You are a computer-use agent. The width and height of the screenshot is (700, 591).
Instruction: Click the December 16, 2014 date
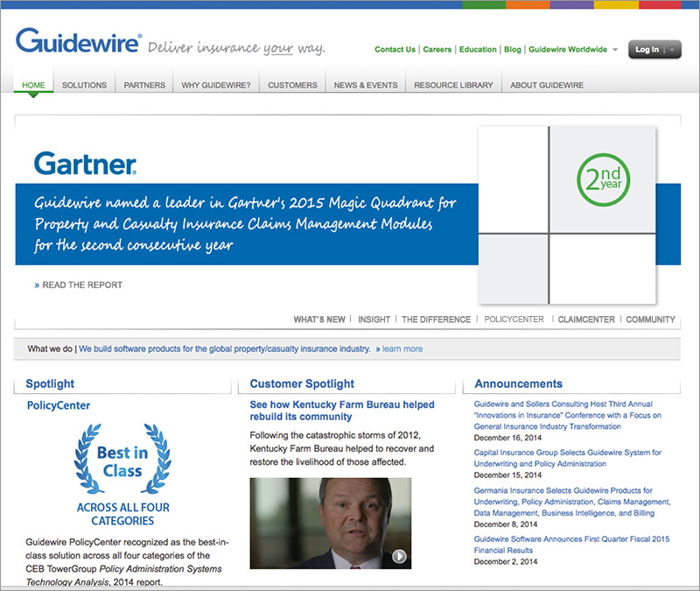507,438
